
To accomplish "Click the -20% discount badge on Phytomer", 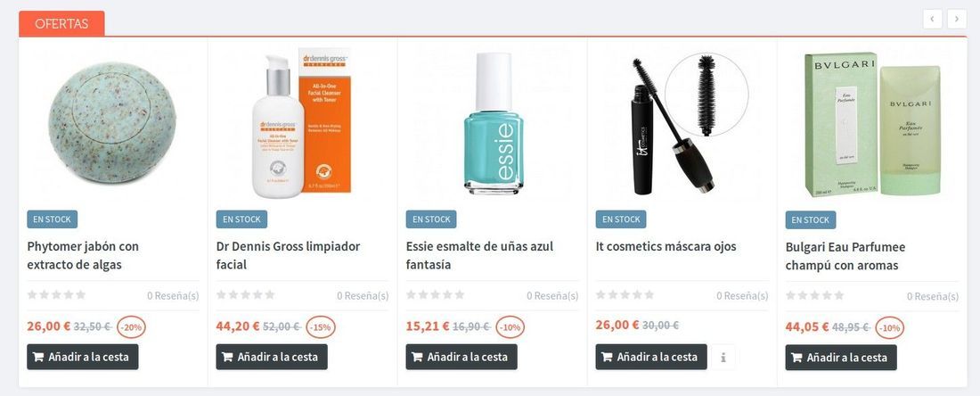I will [x=131, y=327].
